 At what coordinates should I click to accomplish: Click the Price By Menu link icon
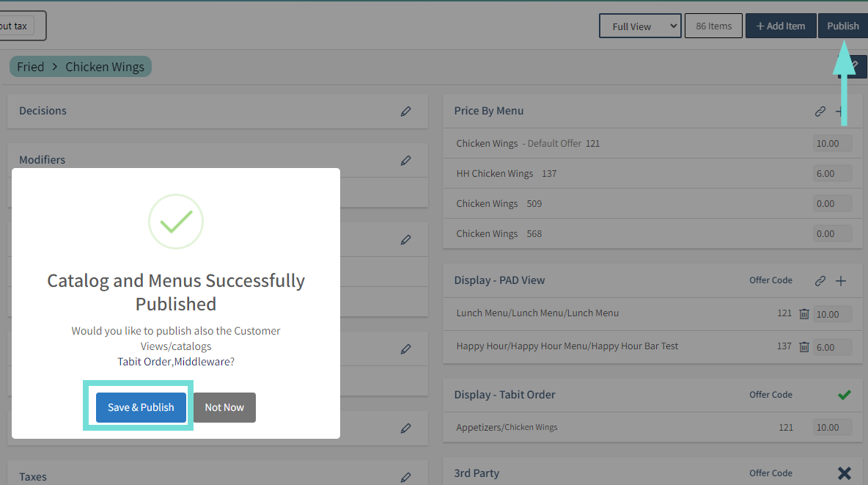click(820, 112)
